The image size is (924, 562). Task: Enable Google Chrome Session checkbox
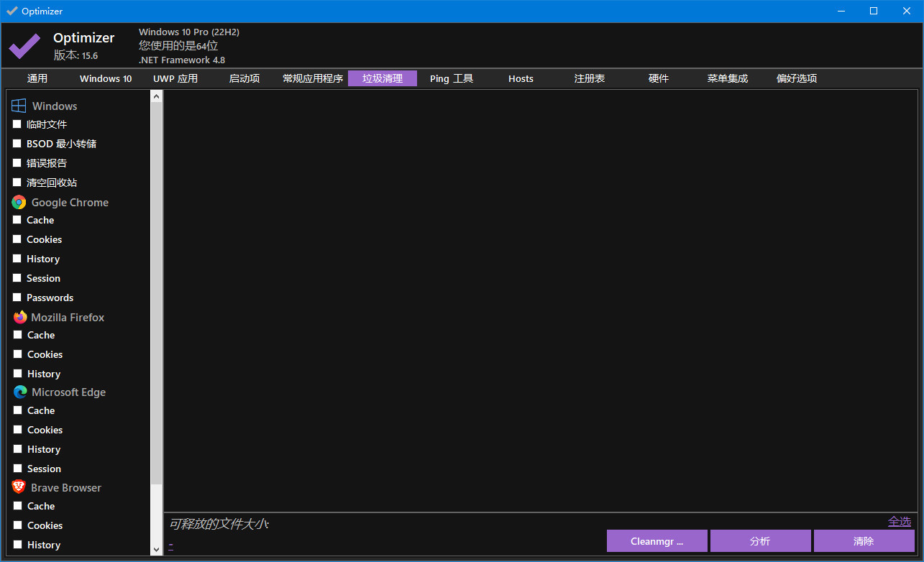pos(17,277)
